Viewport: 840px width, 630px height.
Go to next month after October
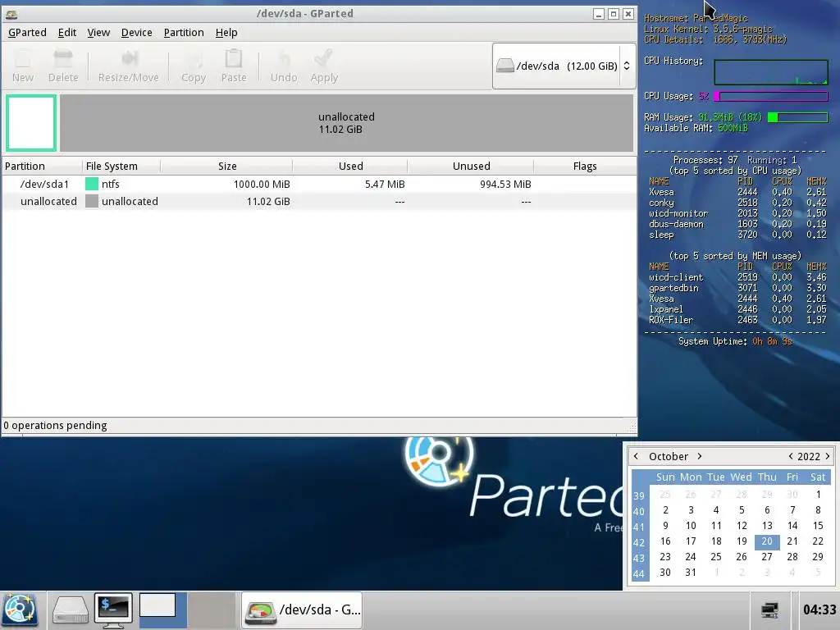click(699, 456)
